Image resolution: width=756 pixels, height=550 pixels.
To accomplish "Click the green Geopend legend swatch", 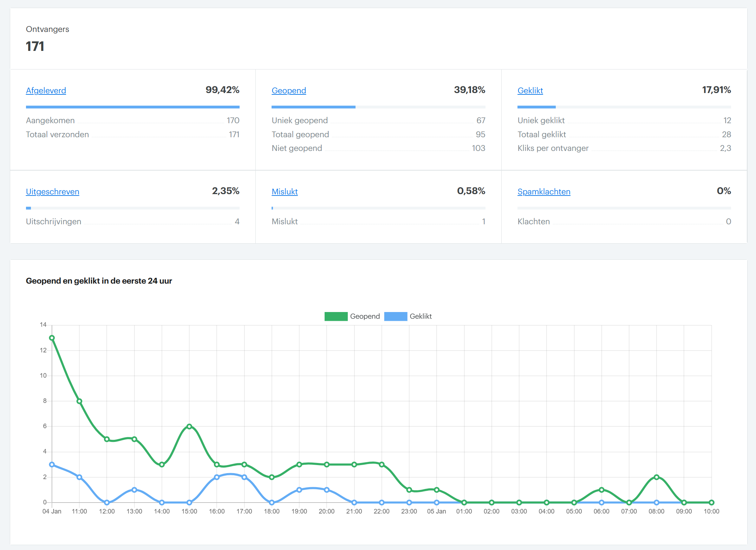I will click(x=336, y=316).
